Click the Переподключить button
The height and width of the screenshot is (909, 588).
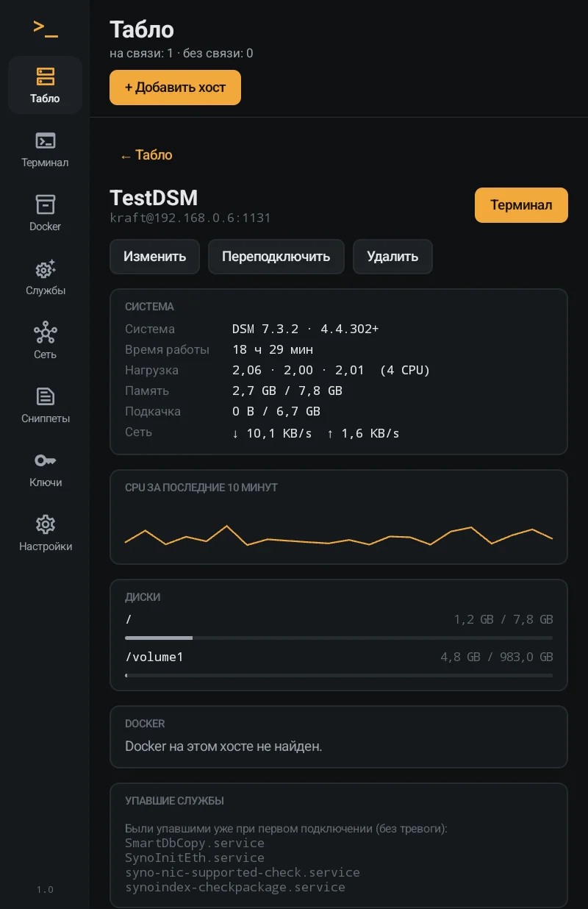276,257
